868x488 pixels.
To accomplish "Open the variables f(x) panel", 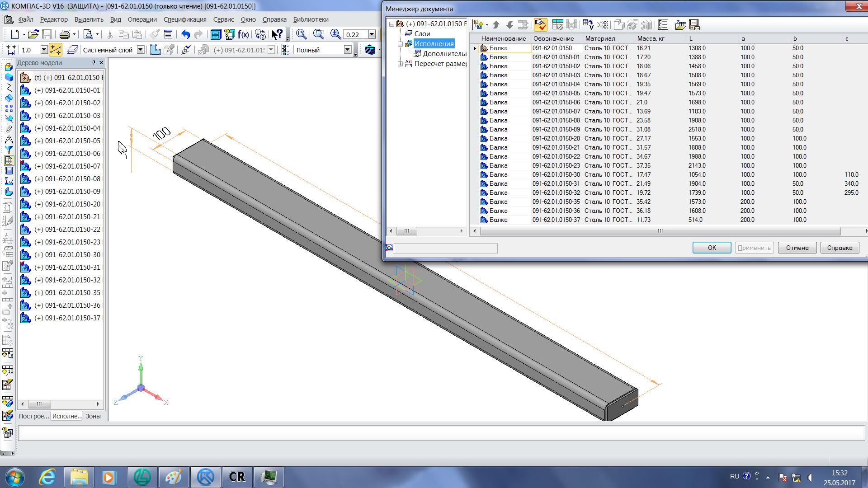I will tap(243, 34).
